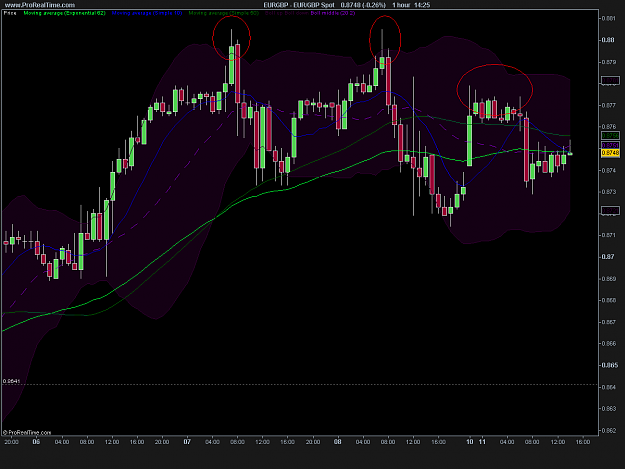This screenshot has width=625, height=469.
Task: Click the purple 0.8751 price tag
Action: [610, 145]
